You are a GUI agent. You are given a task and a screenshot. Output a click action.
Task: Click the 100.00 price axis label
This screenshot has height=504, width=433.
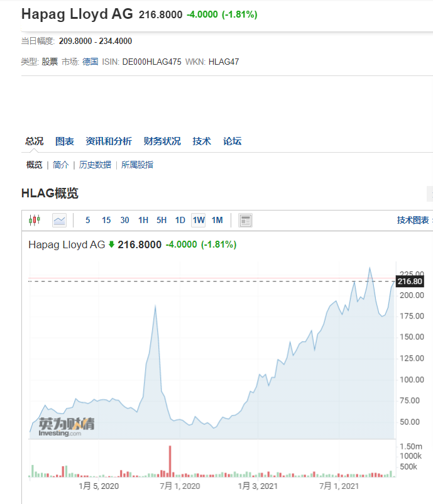[x=412, y=380]
